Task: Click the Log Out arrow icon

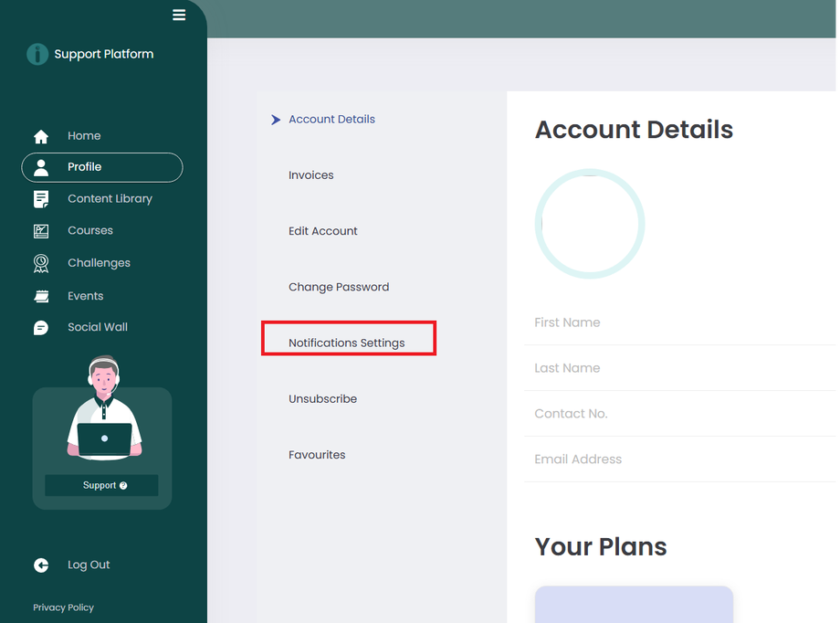Action: [41, 565]
